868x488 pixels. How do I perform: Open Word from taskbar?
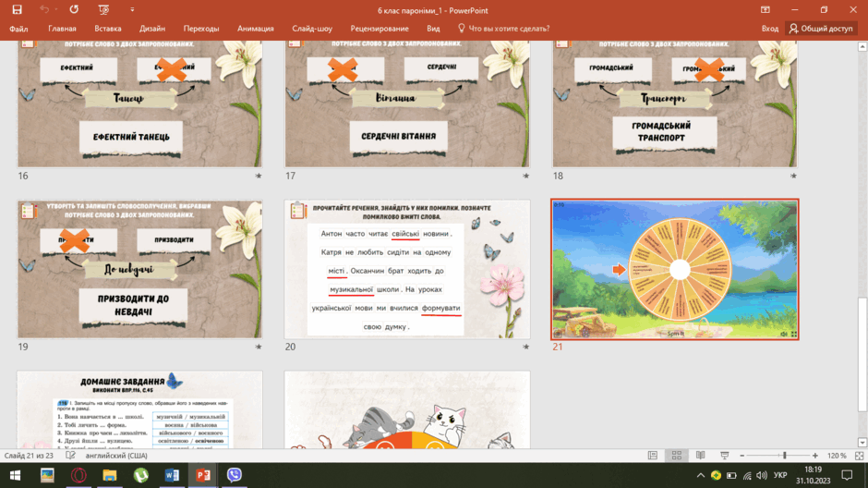tap(172, 475)
